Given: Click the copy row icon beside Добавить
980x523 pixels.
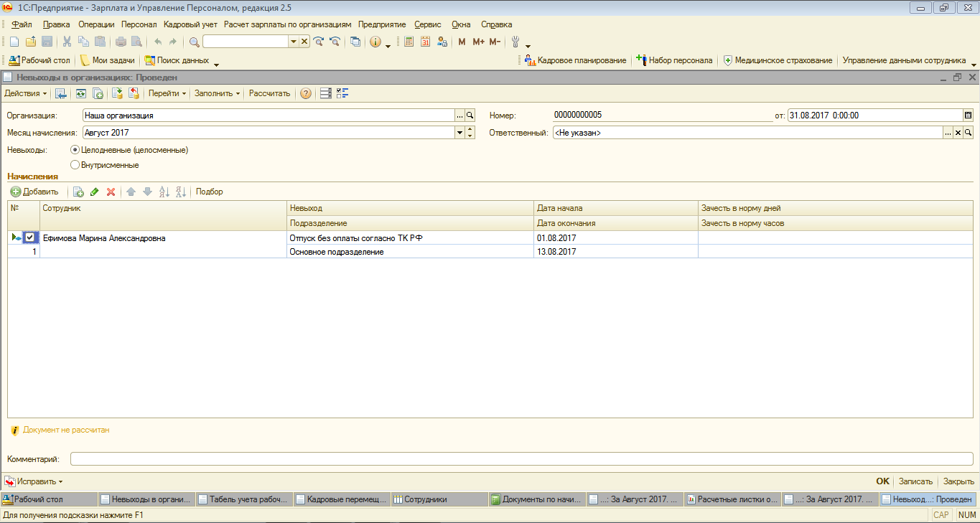Looking at the screenshot, I should pos(78,192).
